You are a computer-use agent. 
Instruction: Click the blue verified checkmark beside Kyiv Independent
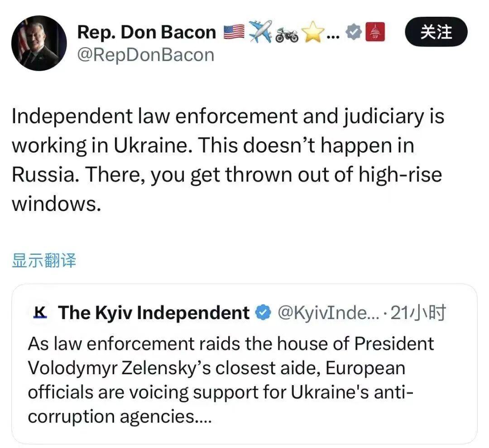click(x=262, y=312)
